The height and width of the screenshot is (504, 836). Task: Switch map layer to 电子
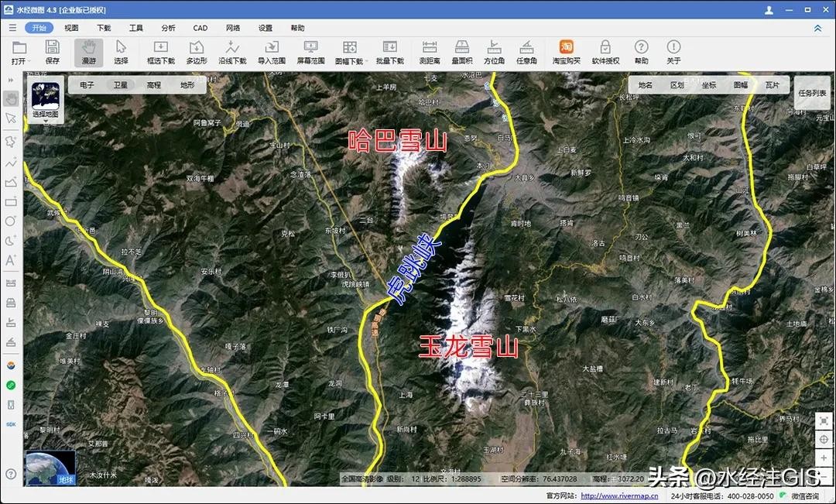pos(87,85)
